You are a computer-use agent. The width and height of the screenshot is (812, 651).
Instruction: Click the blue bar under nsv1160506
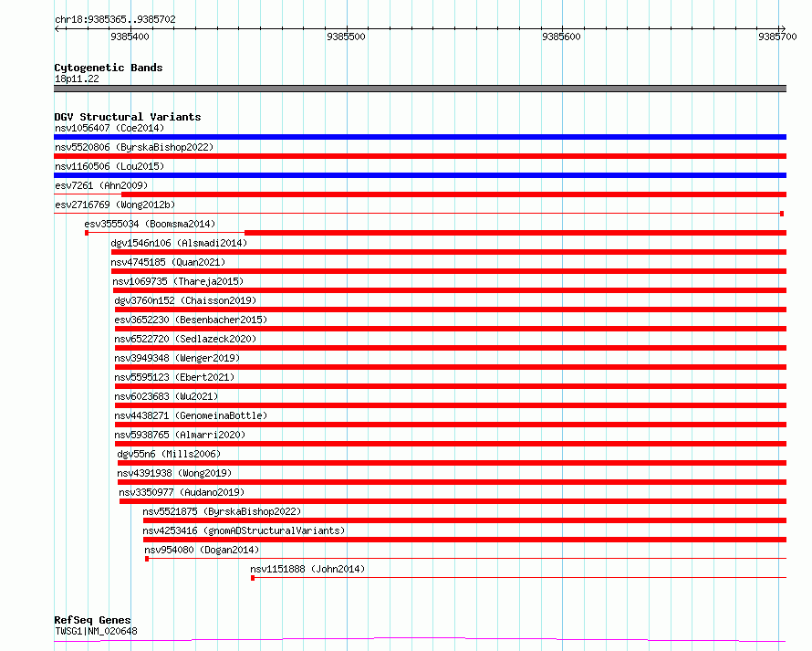tap(420, 175)
